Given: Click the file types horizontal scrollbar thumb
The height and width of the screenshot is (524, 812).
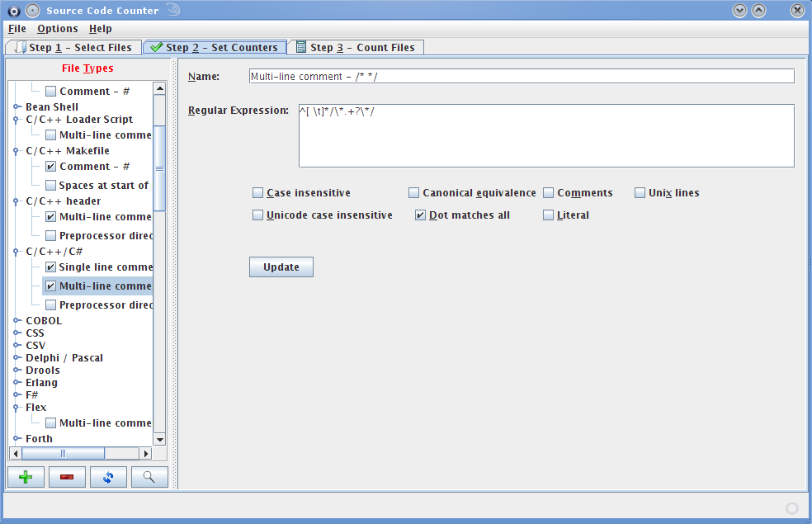Looking at the screenshot, I should (x=63, y=453).
